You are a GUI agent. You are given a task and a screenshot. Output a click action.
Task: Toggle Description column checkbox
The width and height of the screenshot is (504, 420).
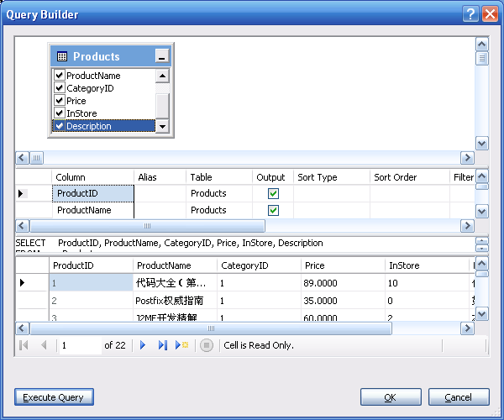pyautogui.click(x=59, y=126)
